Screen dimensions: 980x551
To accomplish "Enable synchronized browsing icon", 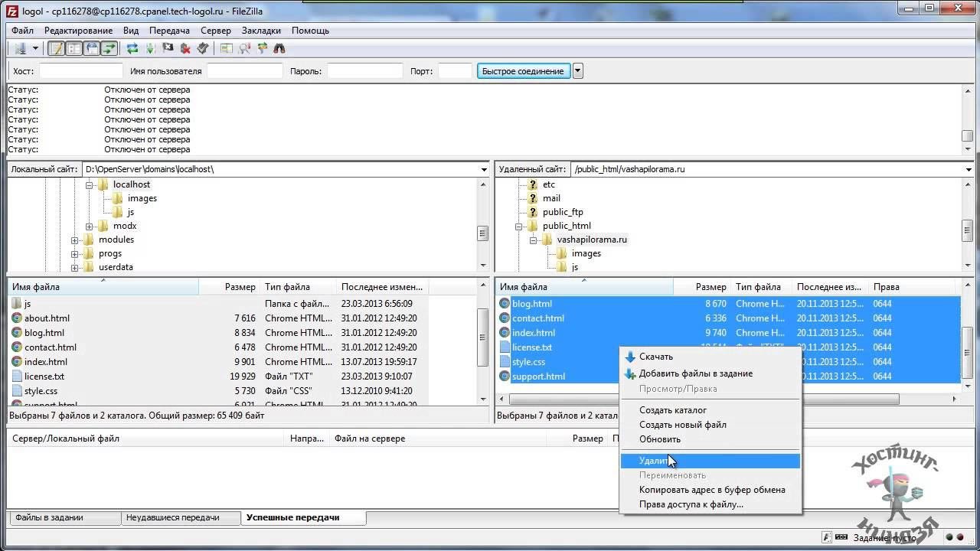I will 262,48.
